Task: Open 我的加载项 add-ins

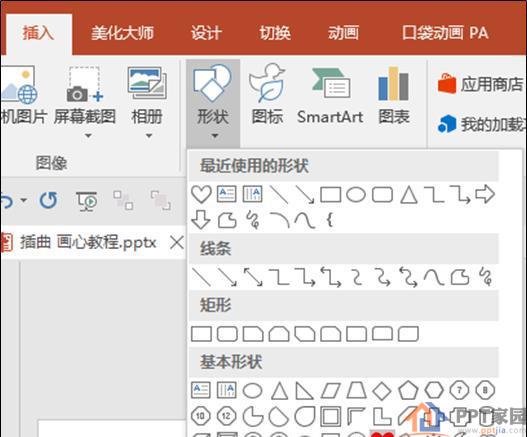Action: pos(481,124)
